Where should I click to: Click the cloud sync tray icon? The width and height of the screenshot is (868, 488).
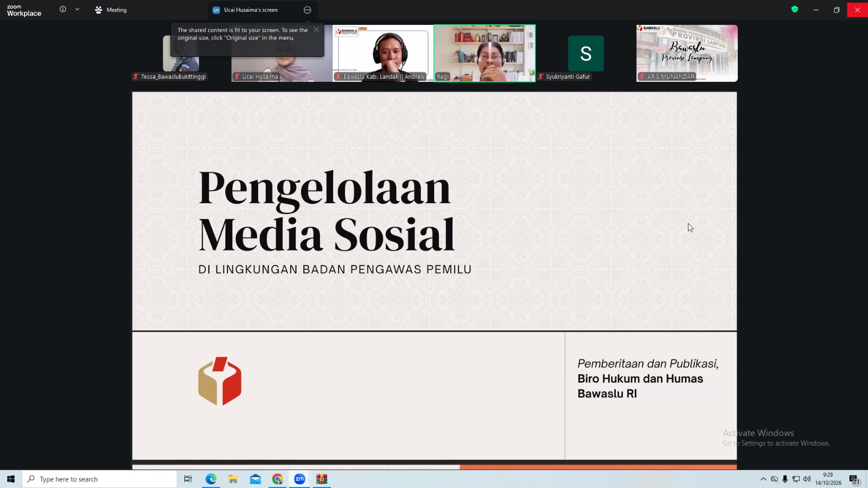point(774,479)
